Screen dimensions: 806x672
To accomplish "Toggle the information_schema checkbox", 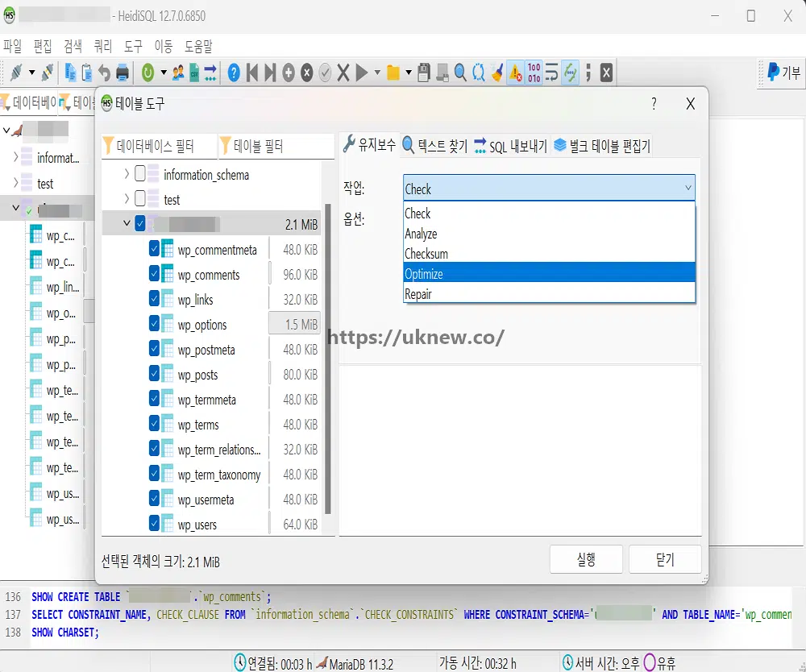I will point(141,174).
